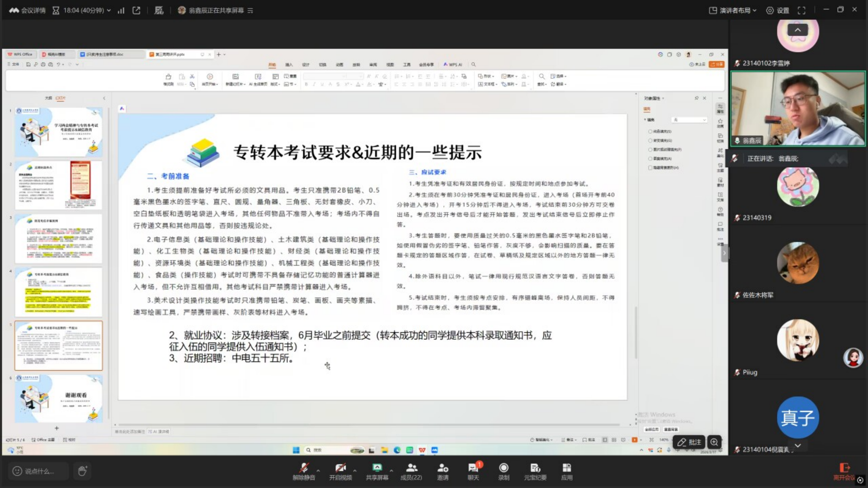Open the members list (22)
868x488 pixels.
411,471
